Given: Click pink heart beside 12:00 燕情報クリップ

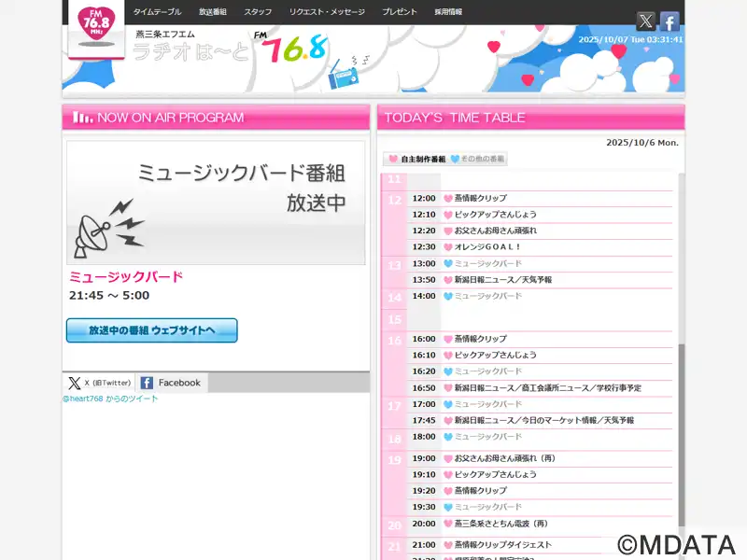Looking at the screenshot, I should [x=448, y=199].
